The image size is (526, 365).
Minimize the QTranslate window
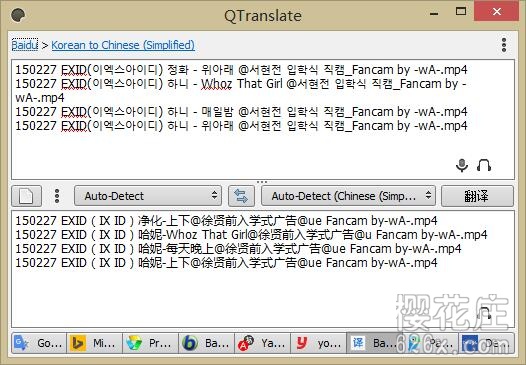click(x=434, y=13)
